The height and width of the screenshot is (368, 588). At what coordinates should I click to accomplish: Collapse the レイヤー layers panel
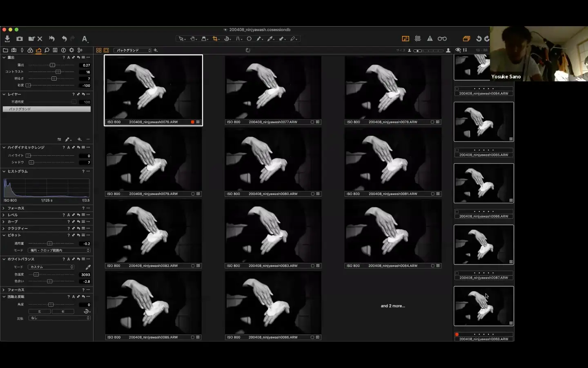4,94
